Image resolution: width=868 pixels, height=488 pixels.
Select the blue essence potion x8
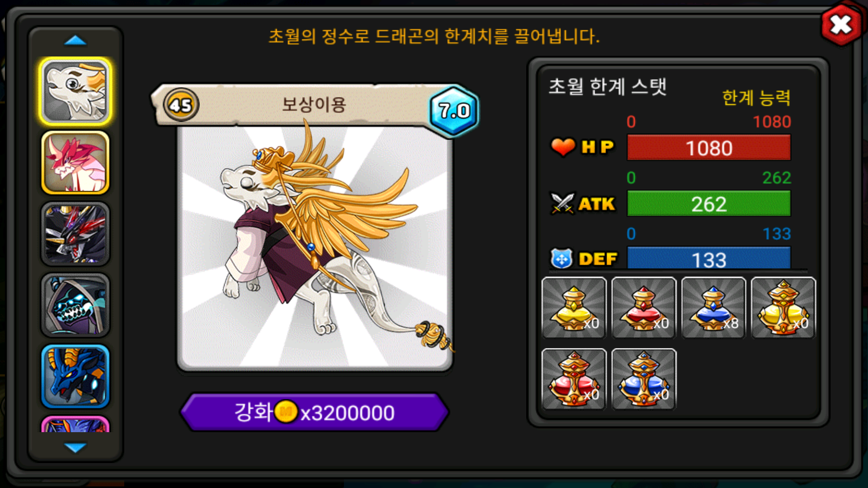[713, 308]
